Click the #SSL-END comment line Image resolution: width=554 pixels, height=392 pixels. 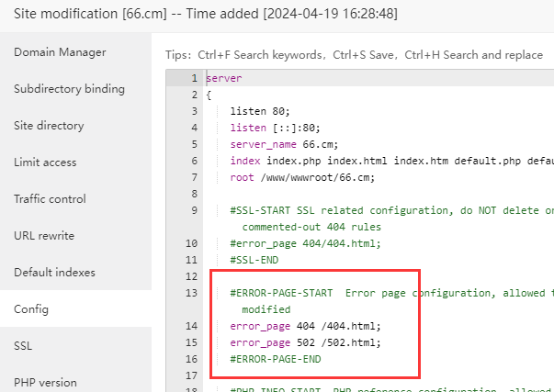pos(254,261)
